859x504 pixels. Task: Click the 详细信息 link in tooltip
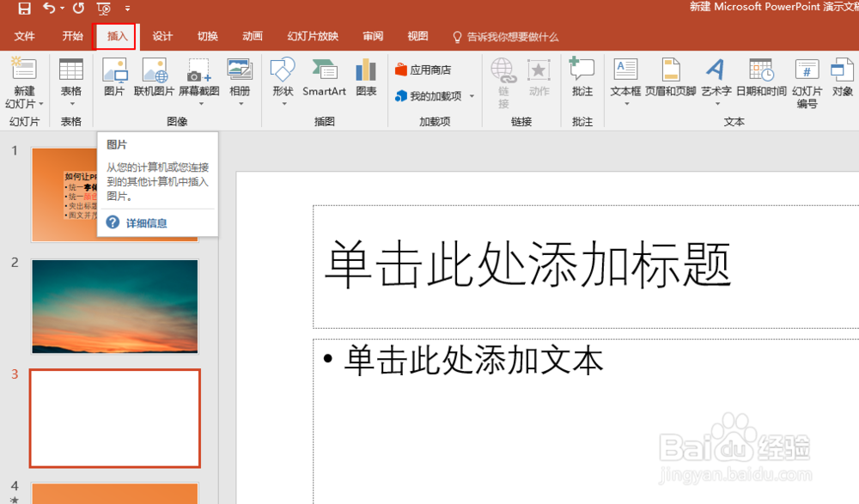pos(146,223)
